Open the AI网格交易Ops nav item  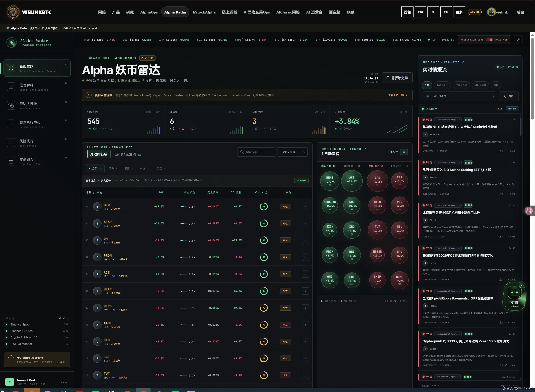[257, 12]
